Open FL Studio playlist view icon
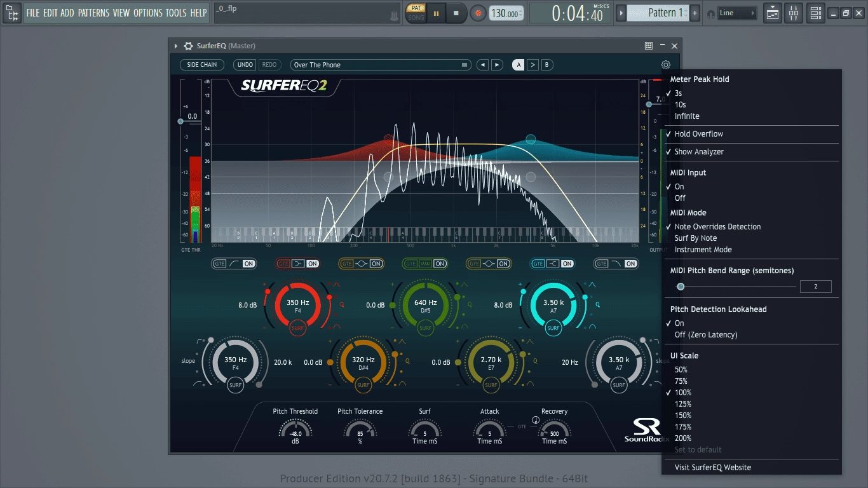Screen dimensions: 868x488 772,13
